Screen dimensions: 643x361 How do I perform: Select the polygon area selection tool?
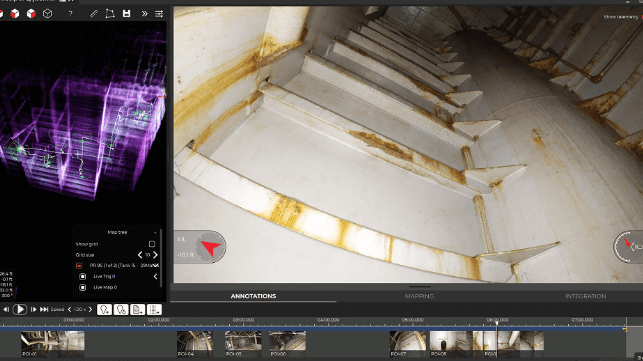pyautogui.click(x=110, y=14)
